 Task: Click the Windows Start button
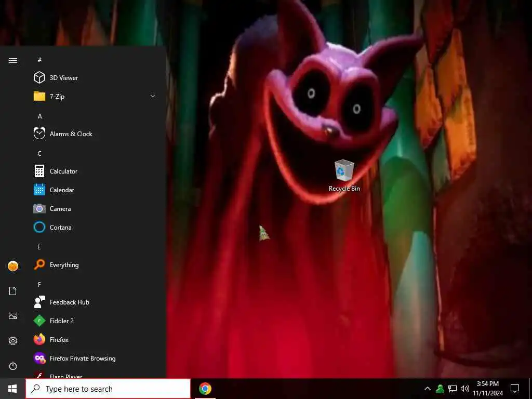(x=12, y=389)
